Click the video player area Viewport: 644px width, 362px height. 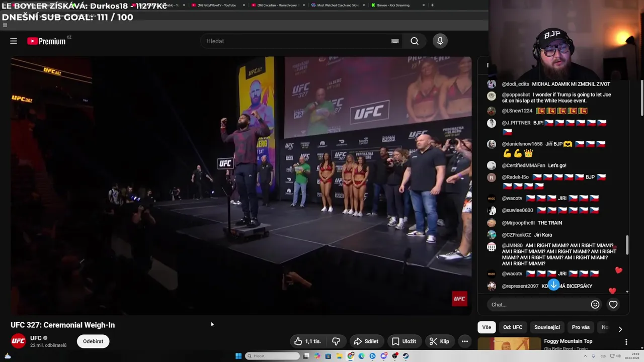(x=242, y=186)
